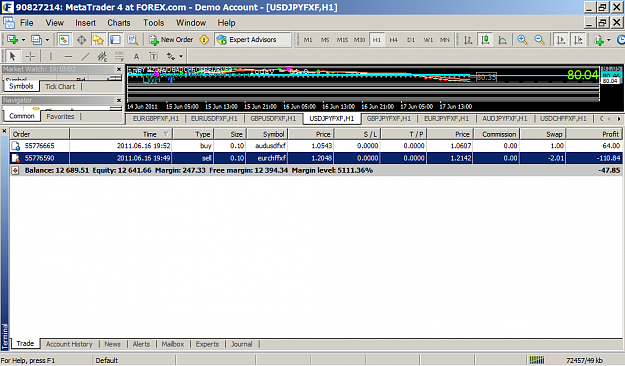
Task: Select order 55776665 row
Action: [316, 146]
